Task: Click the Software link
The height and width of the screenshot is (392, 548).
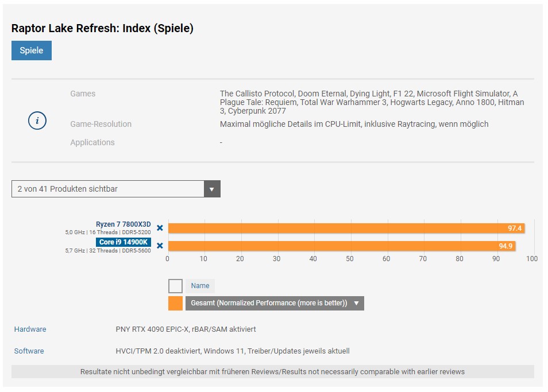Action: (29, 351)
